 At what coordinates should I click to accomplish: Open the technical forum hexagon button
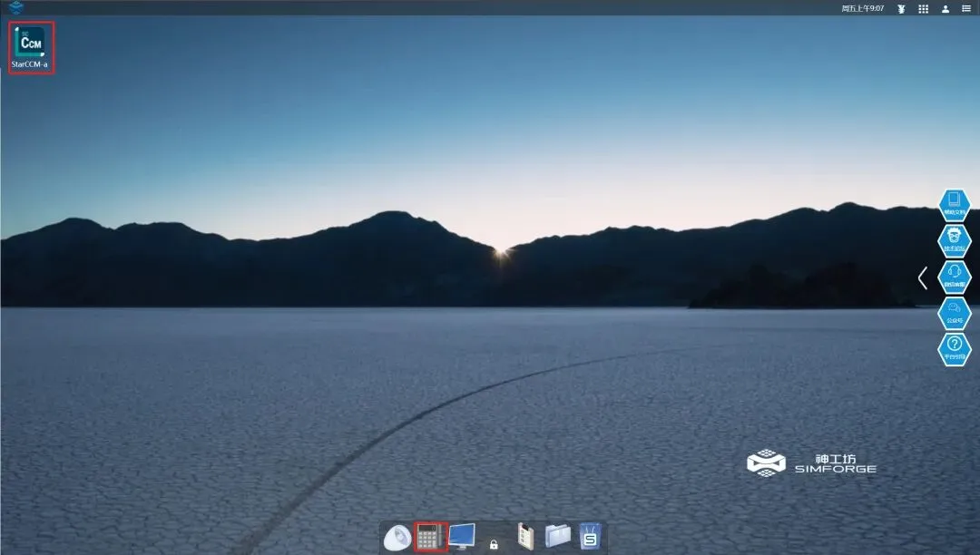click(955, 240)
